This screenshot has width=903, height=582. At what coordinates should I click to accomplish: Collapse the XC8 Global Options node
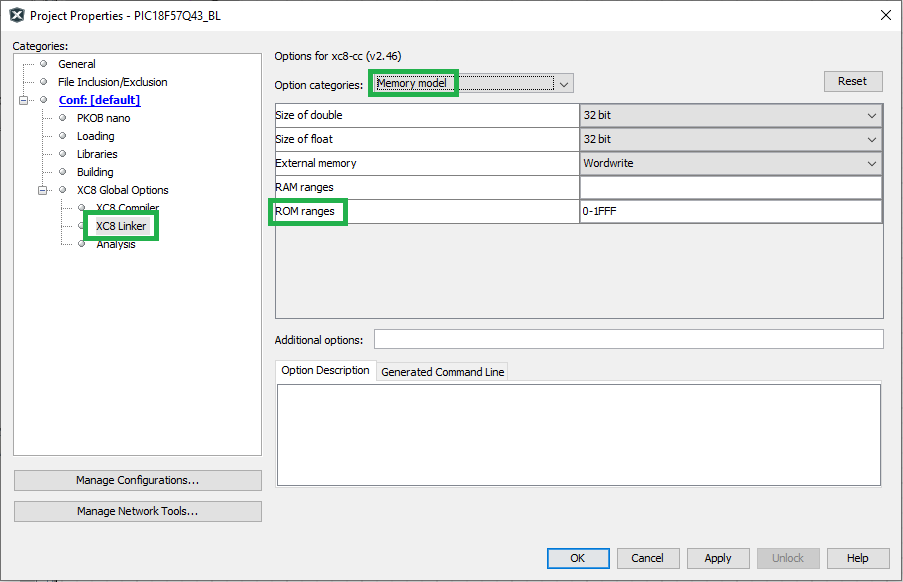[x=43, y=190]
